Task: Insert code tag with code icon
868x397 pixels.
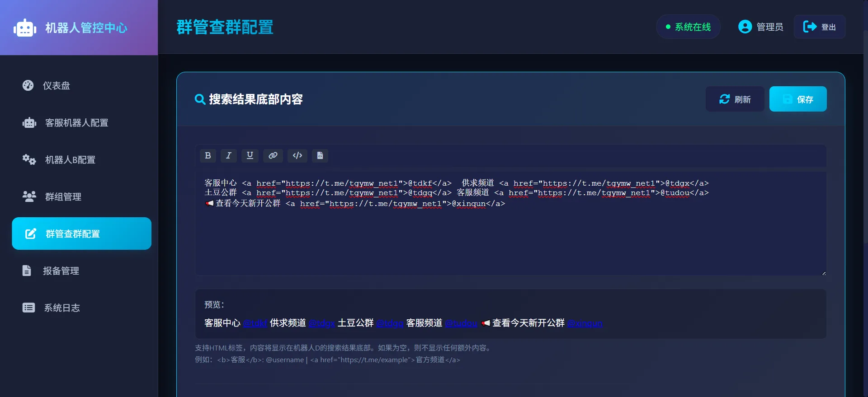Action: tap(297, 155)
